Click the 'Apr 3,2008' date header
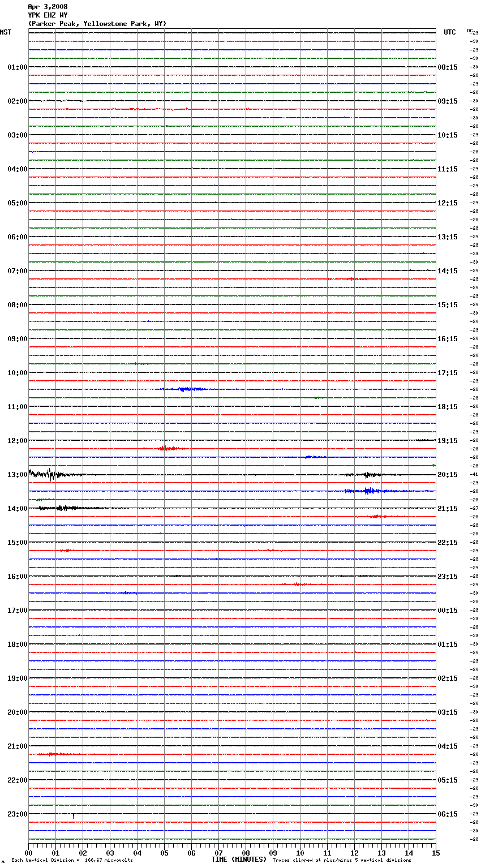The width and height of the screenshot is (481, 868). tap(48, 7)
